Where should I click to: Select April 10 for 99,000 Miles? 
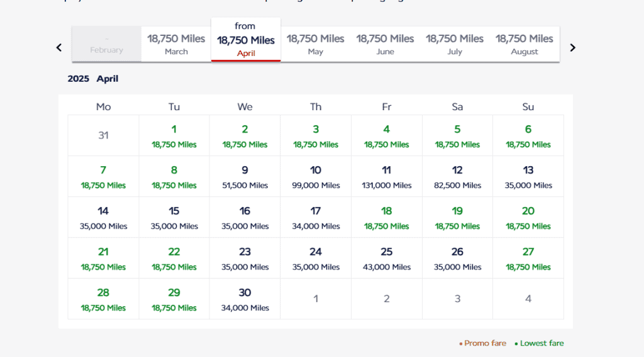(x=316, y=176)
